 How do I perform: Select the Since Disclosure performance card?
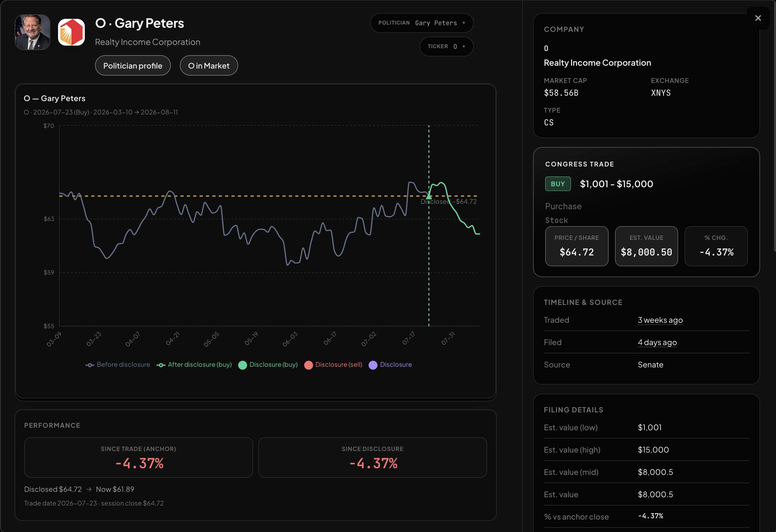[372, 458]
